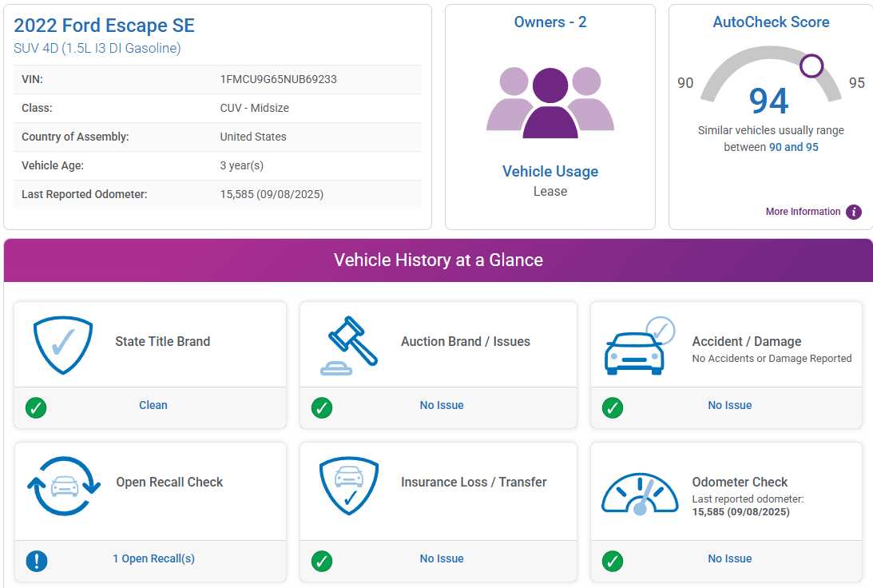The image size is (873, 588).
Task: Click the More Information info icon
Action: tap(854, 212)
